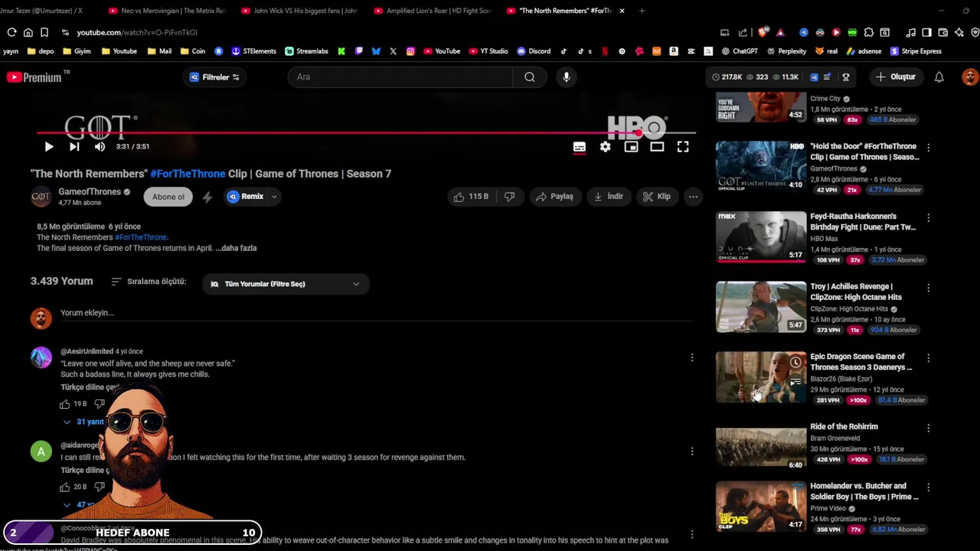Viewport: 980px width, 551px height.
Task: Open the YT Studio bookmark
Action: coord(487,51)
